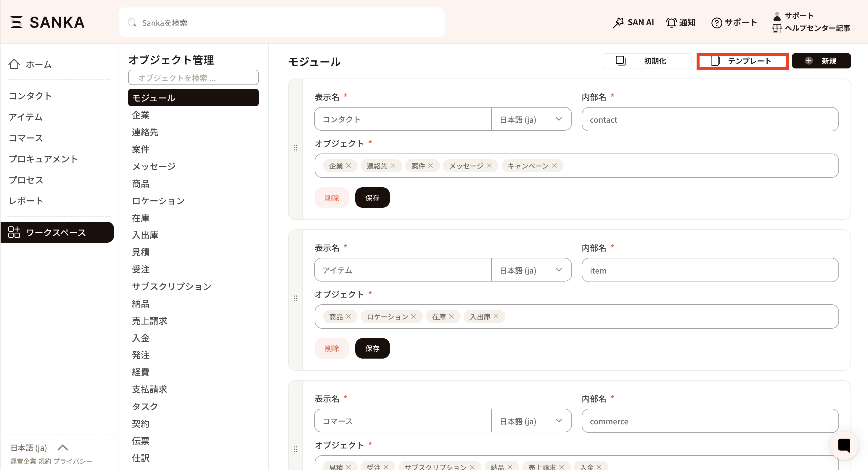Click the テンプレート document icon
This screenshot has width=868, height=470.
(x=715, y=61)
